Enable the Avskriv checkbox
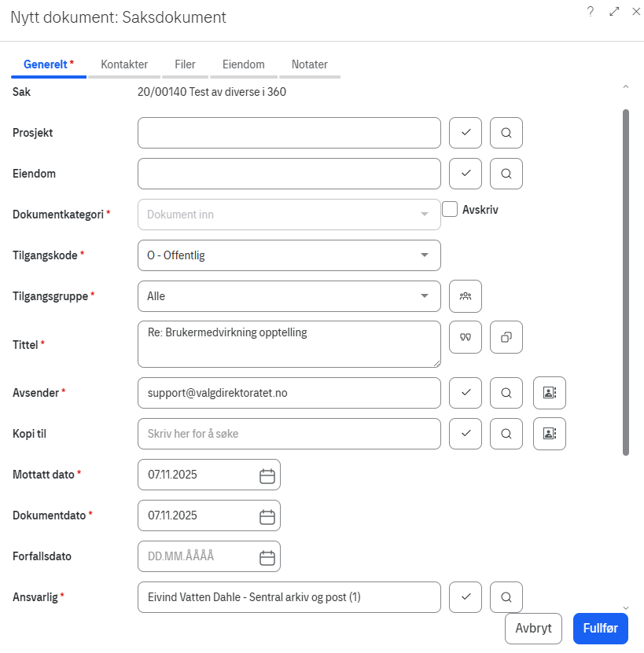This screenshot has width=644, height=653. (x=450, y=209)
